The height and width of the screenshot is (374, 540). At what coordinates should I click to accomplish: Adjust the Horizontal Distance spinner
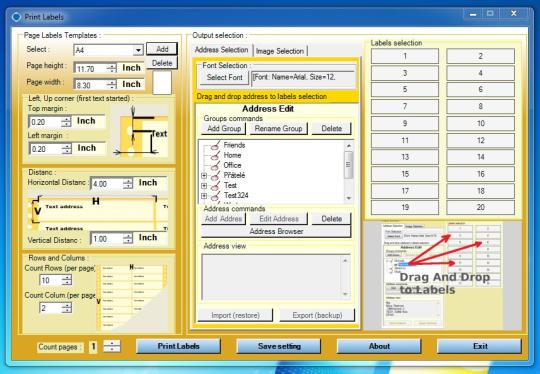pyautogui.click(x=128, y=184)
